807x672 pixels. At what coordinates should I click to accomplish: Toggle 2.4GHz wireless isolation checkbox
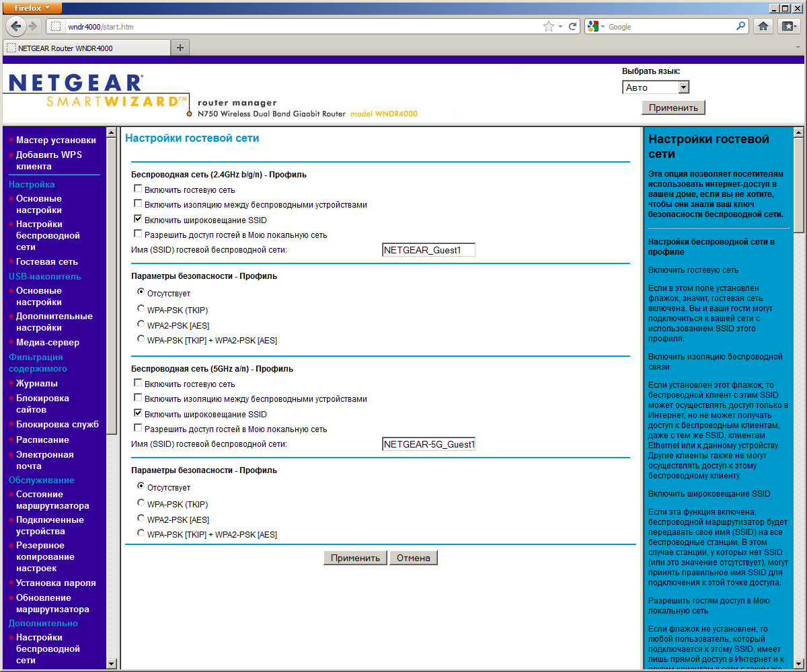tap(138, 204)
